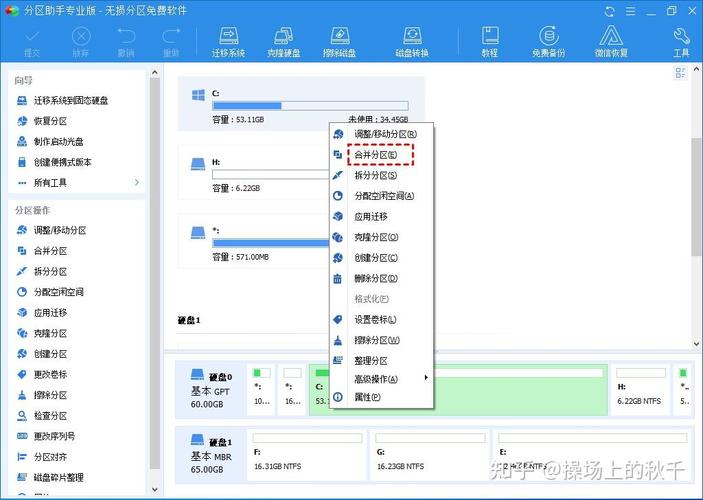
Task: Choose 删除分区 from the context menu
Action: click(x=376, y=278)
